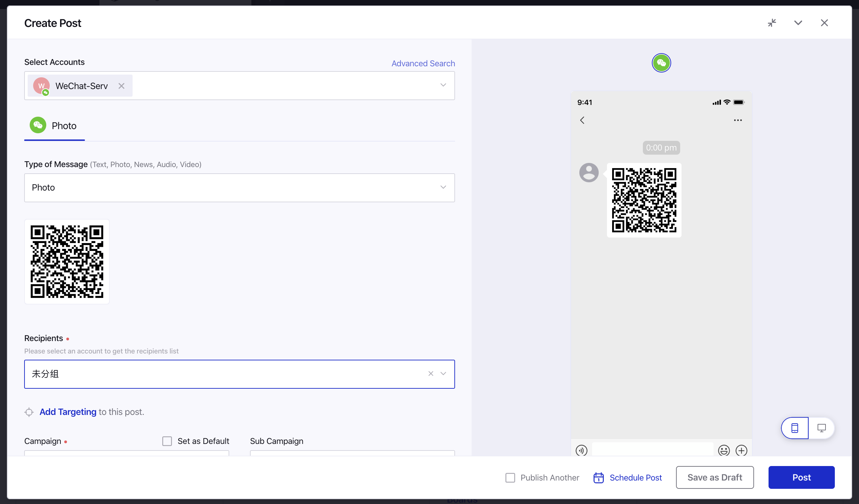Click the targeting crosshair icon
Screen dimensions: 859x504
click(x=29, y=412)
